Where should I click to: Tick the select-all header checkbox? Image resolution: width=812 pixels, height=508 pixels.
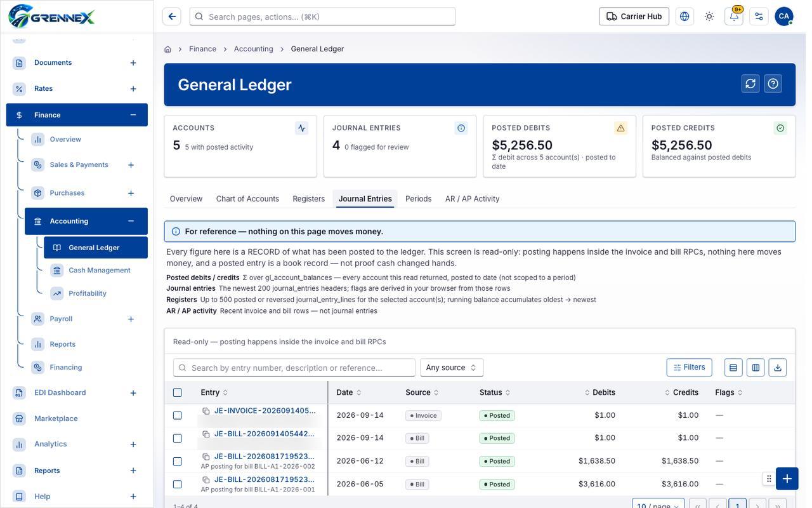[177, 392]
